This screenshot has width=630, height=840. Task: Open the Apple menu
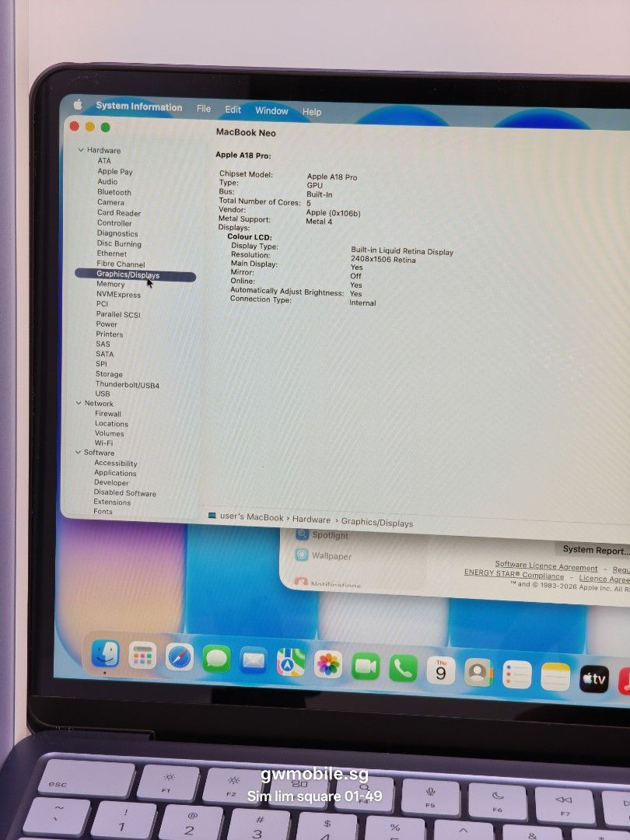point(78,104)
